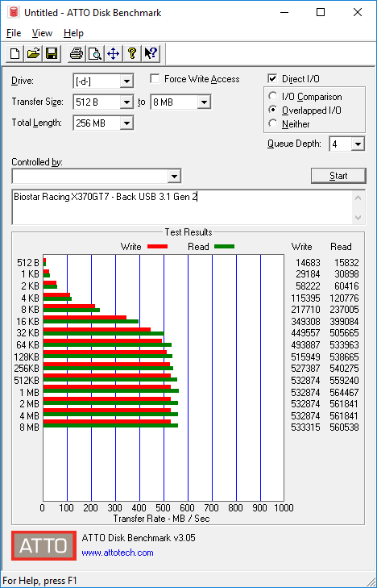Viewport: 377px width, 588px height.
Task: Save results with the floppy disk icon
Action: [x=52, y=53]
